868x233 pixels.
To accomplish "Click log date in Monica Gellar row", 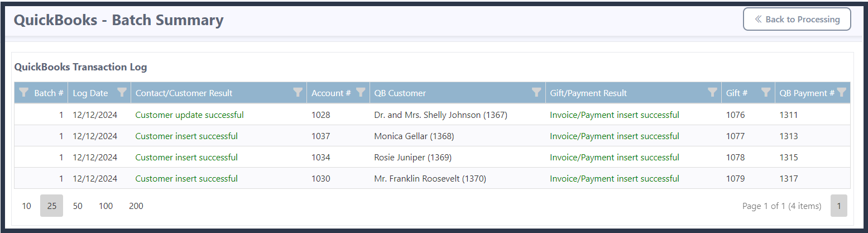I will click(x=95, y=136).
